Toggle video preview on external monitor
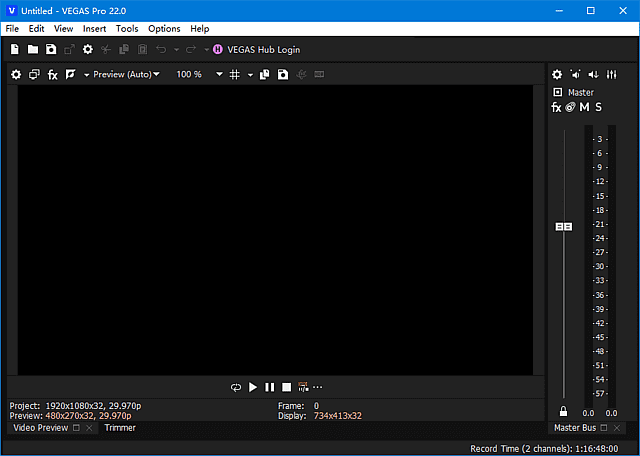640x456 pixels. (34, 75)
